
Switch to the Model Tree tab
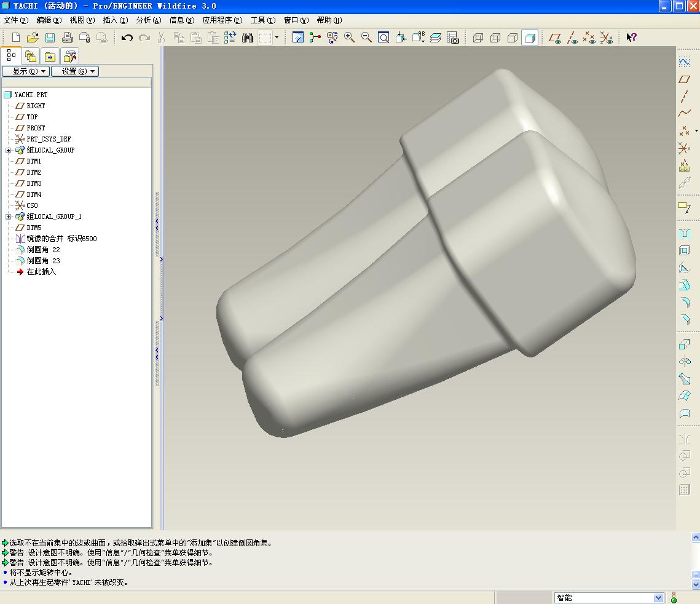pyautogui.click(x=10, y=56)
